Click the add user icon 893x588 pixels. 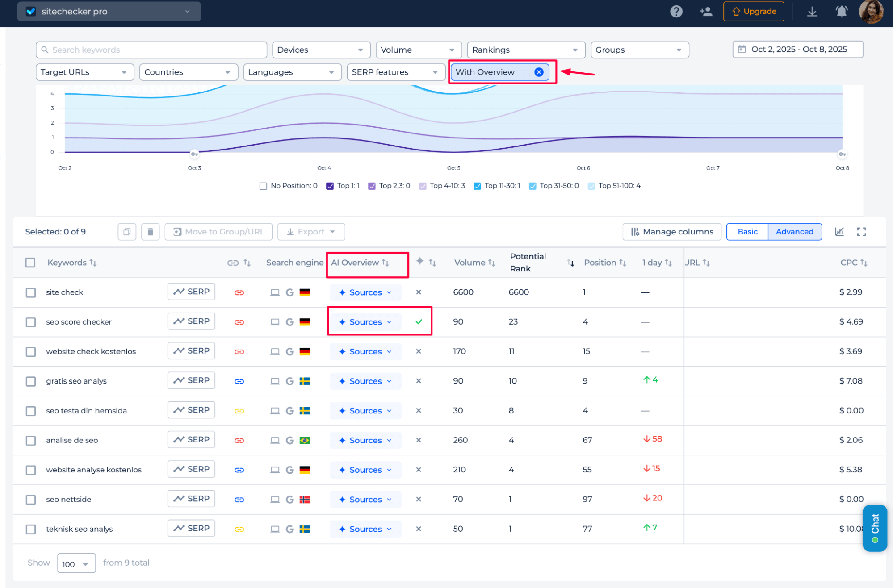point(705,12)
